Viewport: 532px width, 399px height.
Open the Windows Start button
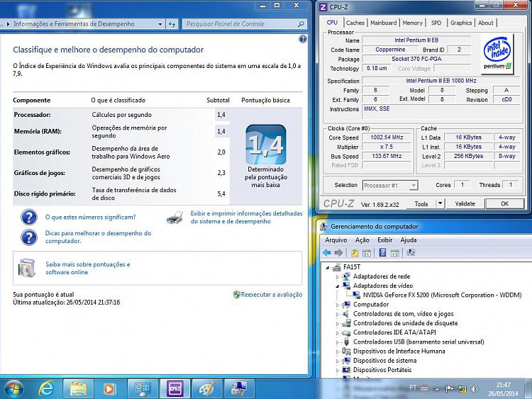pos(14,388)
